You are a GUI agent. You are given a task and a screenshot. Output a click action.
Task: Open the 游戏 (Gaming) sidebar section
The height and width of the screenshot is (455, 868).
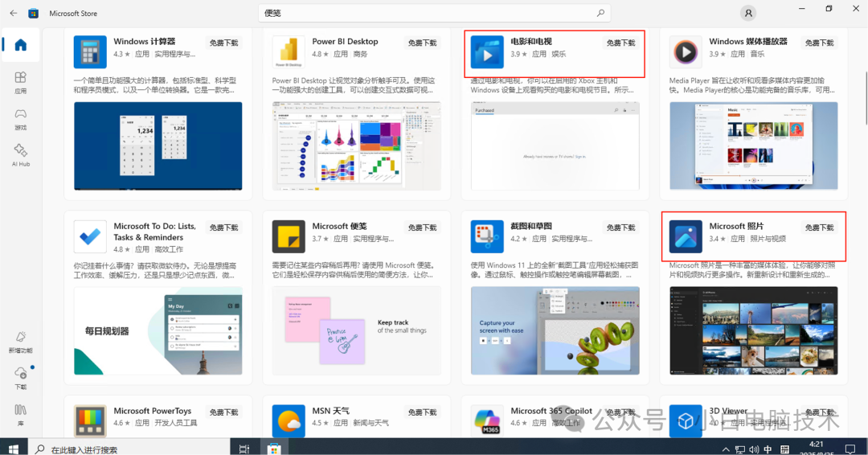click(x=20, y=118)
